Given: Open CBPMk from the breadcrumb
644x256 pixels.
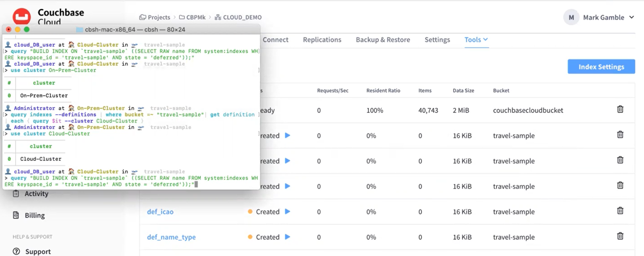Looking at the screenshot, I should click(193, 17).
